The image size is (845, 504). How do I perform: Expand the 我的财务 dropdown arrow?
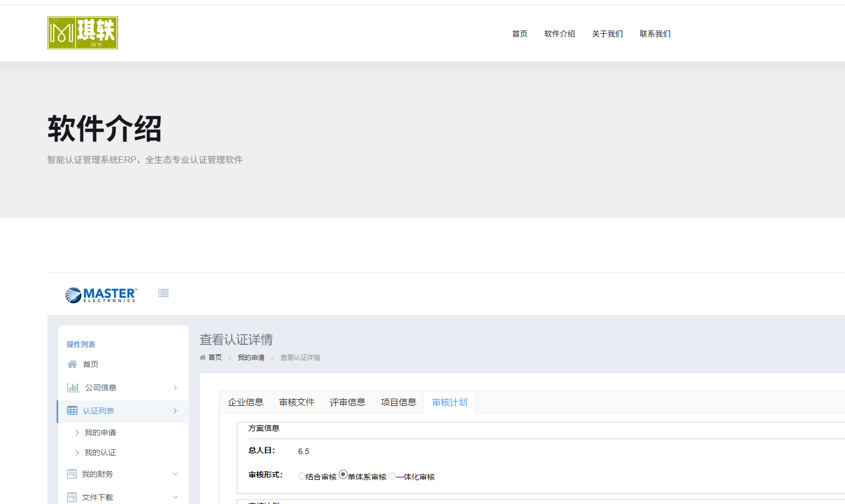point(175,474)
